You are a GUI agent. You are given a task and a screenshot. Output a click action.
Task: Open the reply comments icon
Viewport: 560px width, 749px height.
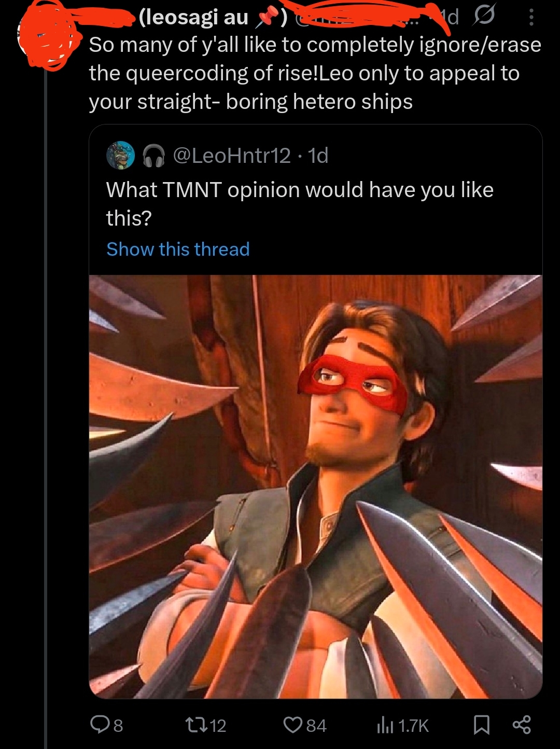click(100, 725)
